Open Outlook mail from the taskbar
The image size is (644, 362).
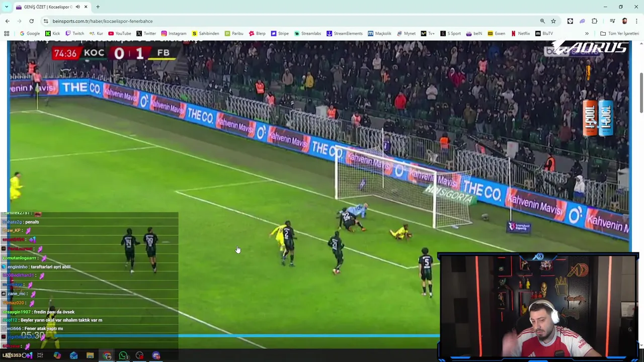coord(73,355)
